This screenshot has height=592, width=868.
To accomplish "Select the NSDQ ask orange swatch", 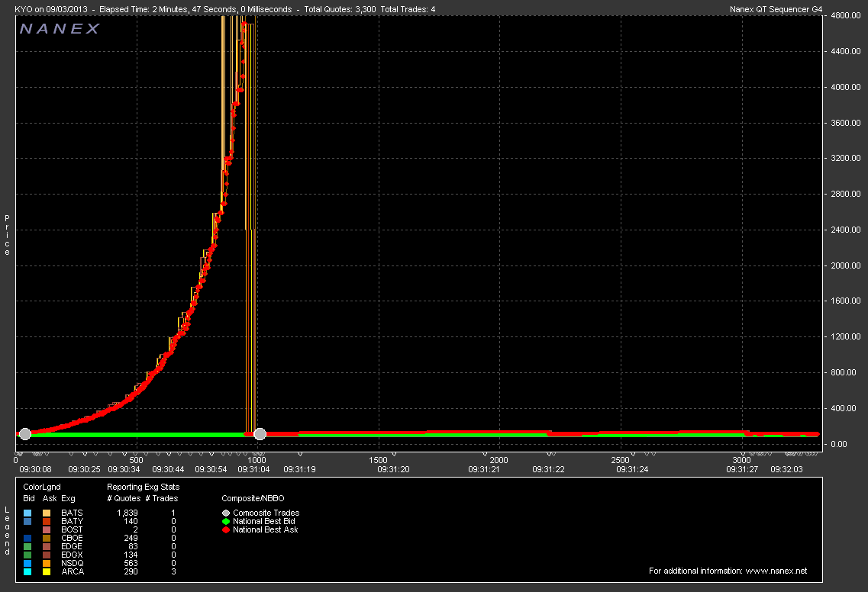I will coord(47,563).
